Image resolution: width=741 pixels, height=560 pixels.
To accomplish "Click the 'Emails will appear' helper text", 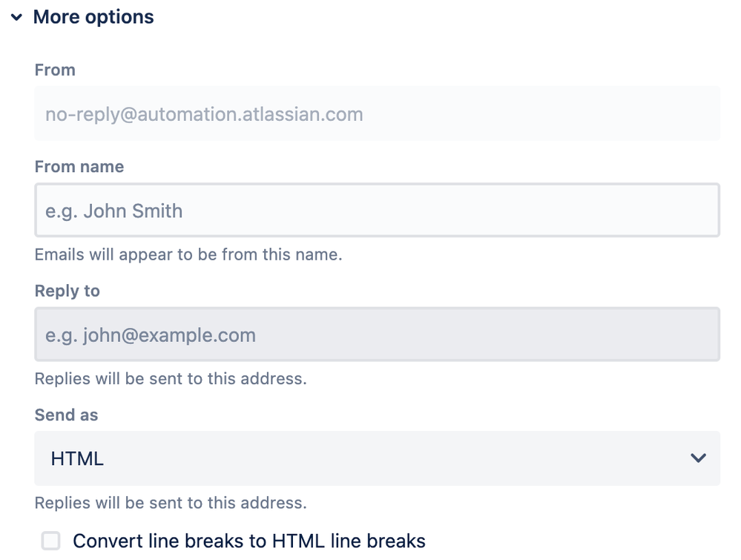I will point(188,254).
